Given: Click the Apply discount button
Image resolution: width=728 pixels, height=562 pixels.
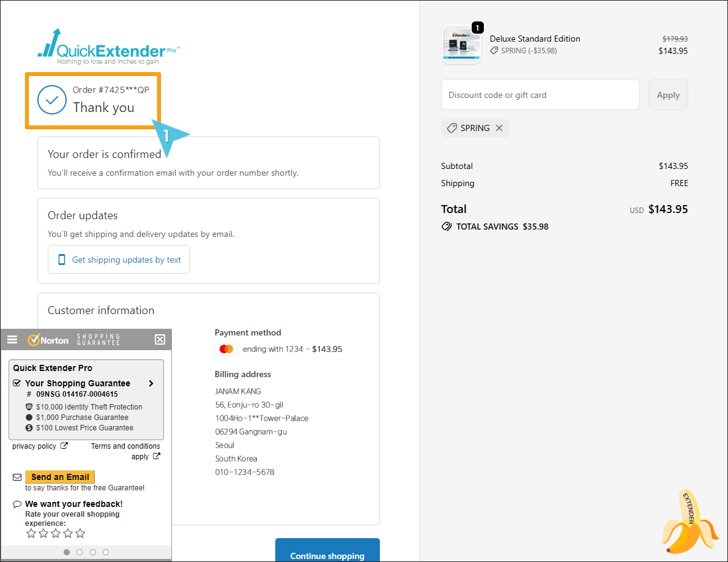Looking at the screenshot, I should click(668, 95).
